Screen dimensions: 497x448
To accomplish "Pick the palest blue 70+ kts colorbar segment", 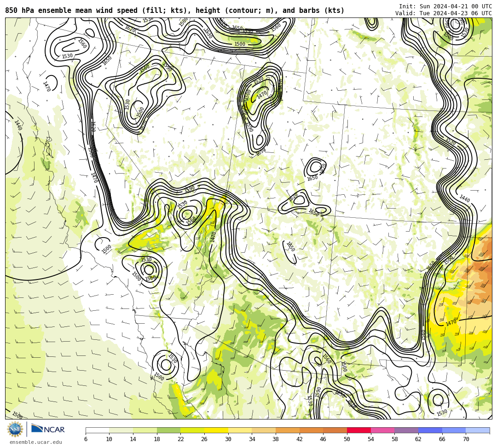I will pyautogui.click(x=478, y=430).
